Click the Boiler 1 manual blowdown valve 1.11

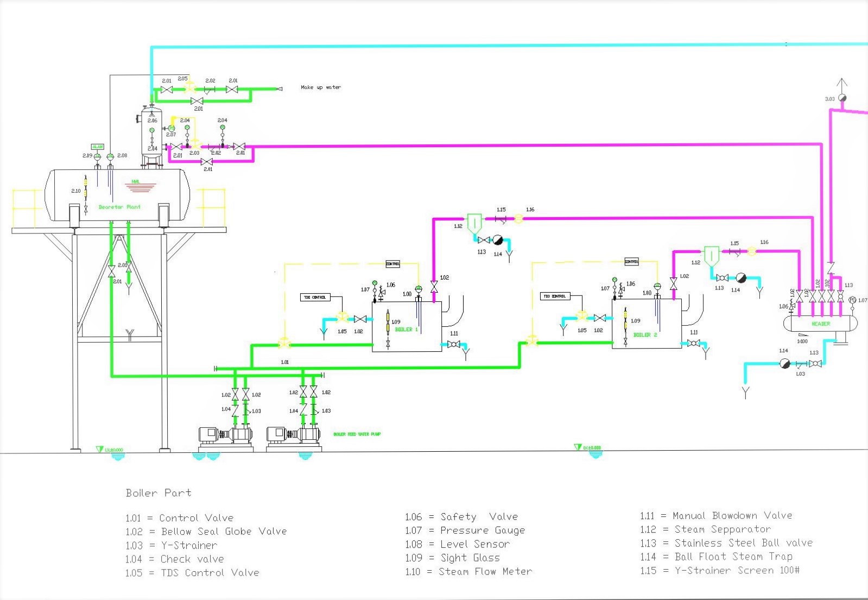pos(453,344)
